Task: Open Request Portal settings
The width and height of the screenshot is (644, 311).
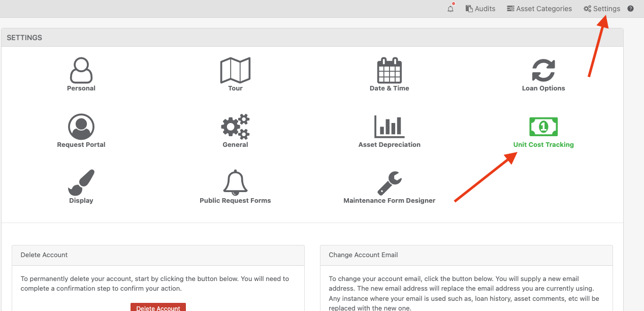Action: (x=81, y=130)
